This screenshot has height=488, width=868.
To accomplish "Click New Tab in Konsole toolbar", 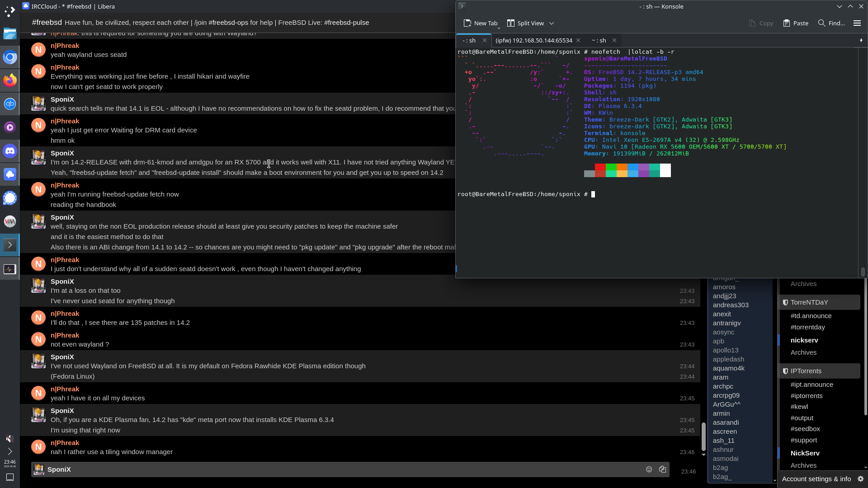I will click(x=480, y=23).
